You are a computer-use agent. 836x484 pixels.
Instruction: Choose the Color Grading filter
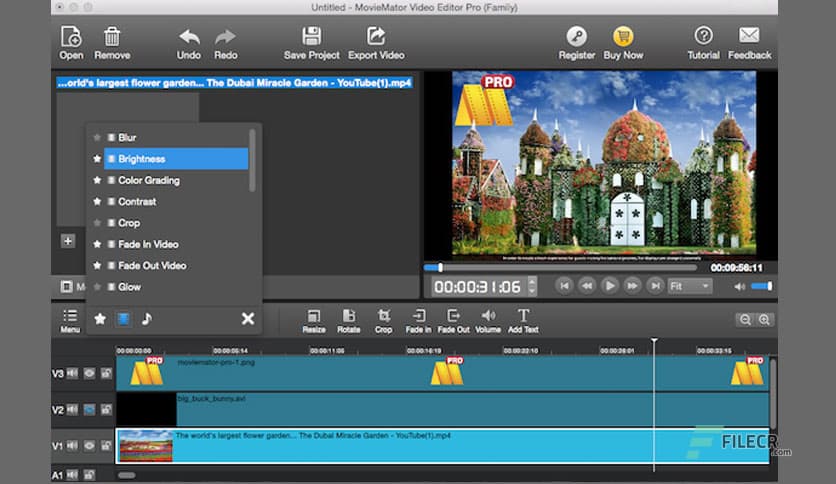pos(176,180)
